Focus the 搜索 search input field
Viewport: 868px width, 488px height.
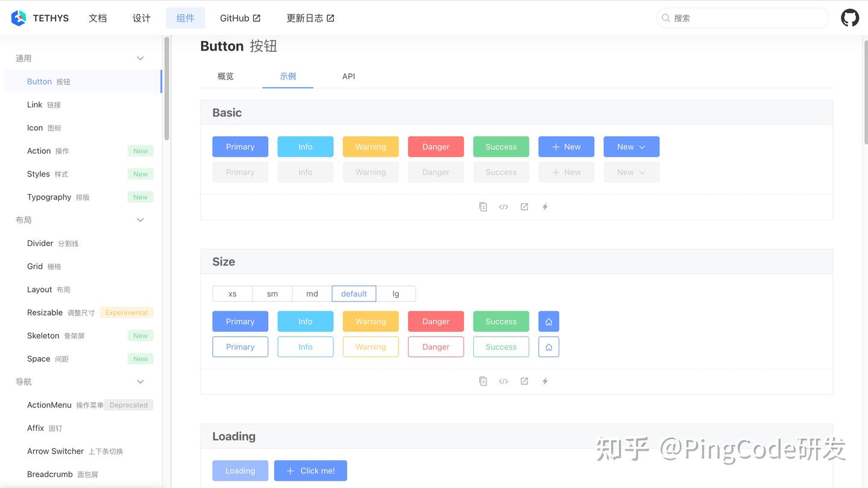(x=743, y=18)
